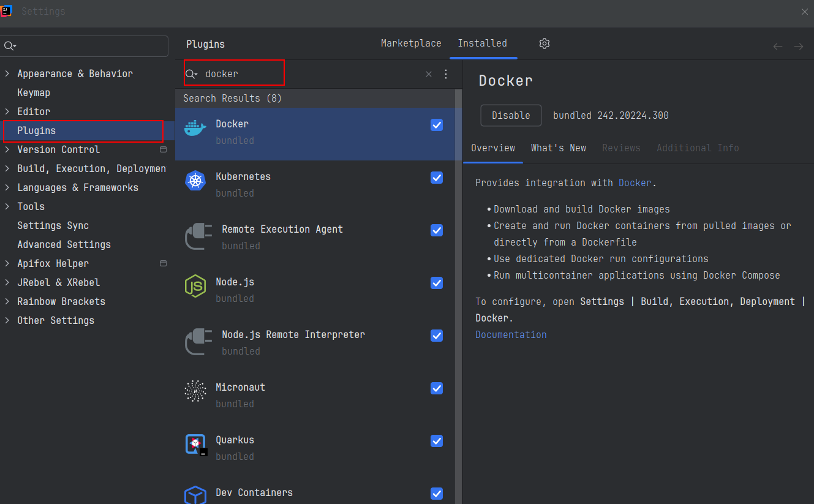The height and width of the screenshot is (504, 814).
Task: Uncheck the Remote Execution Agent checkbox
Action: (437, 230)
